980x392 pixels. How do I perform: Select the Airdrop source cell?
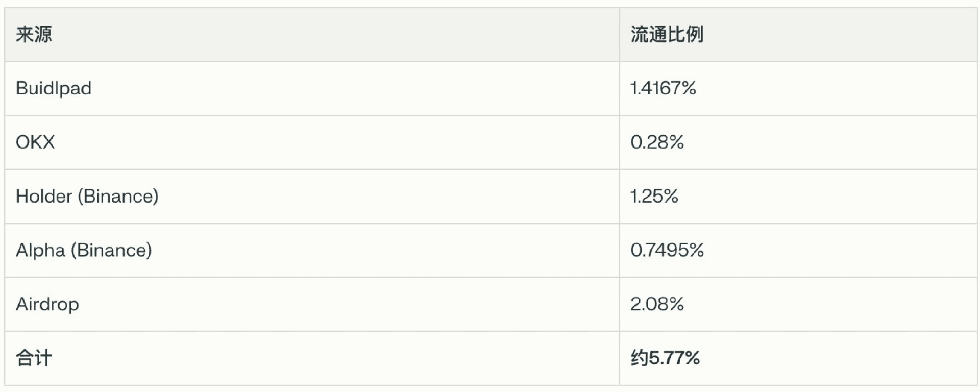click(x=312, y=305)
